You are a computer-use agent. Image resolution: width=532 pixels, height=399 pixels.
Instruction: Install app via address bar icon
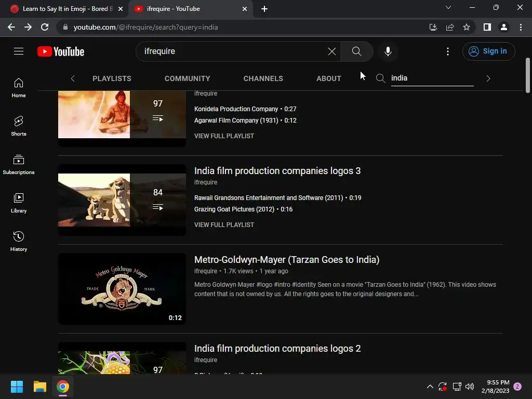433,27
